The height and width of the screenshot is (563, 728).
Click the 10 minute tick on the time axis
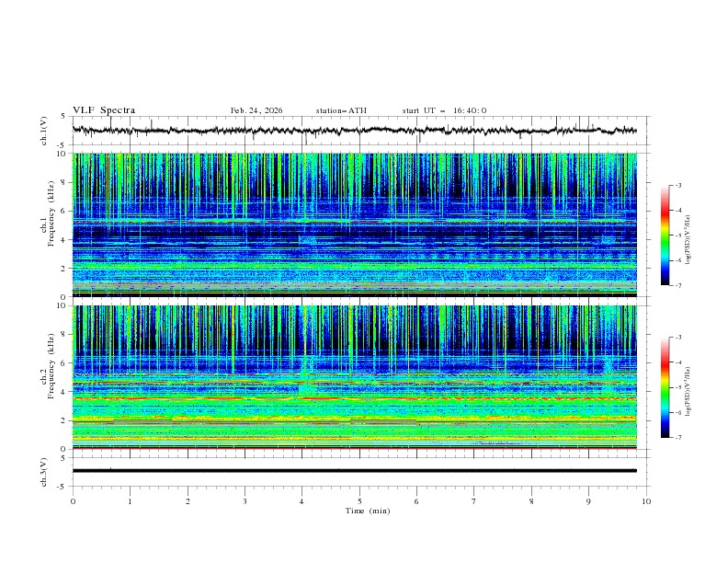(x=646, y=501)
